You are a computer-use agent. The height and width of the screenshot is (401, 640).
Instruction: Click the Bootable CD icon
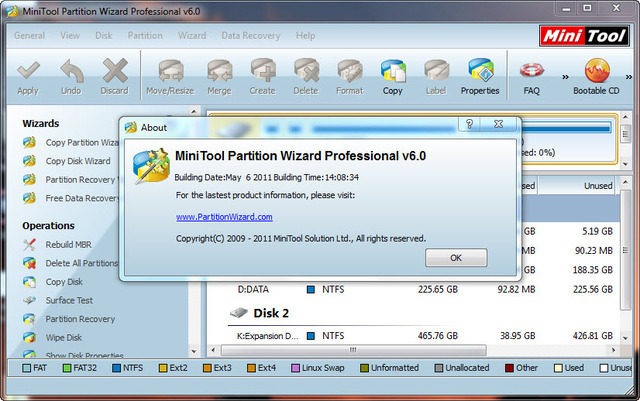(x=597, y=71)
